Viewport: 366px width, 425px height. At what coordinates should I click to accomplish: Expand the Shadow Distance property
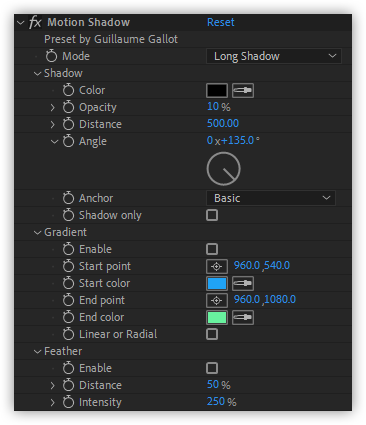pos(52,124)
